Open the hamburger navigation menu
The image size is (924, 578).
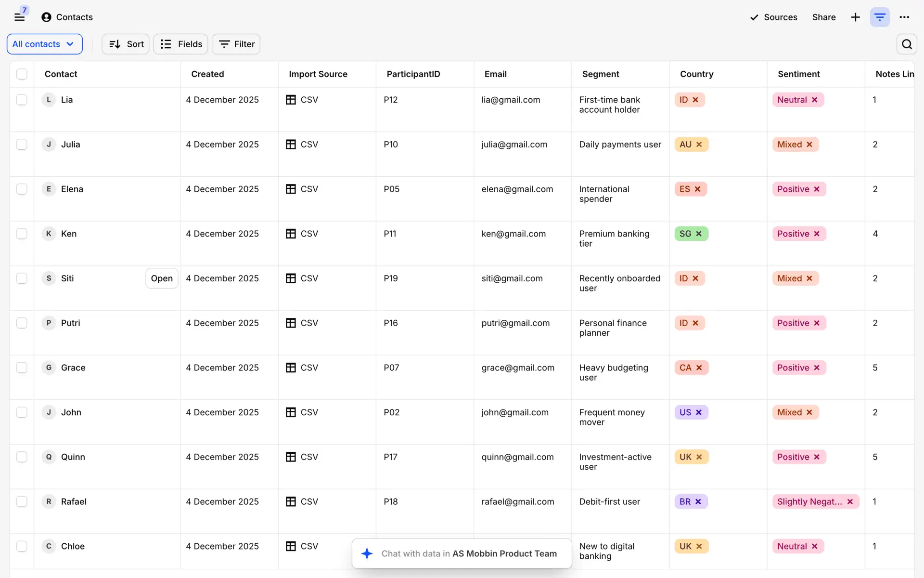point(19,17)
